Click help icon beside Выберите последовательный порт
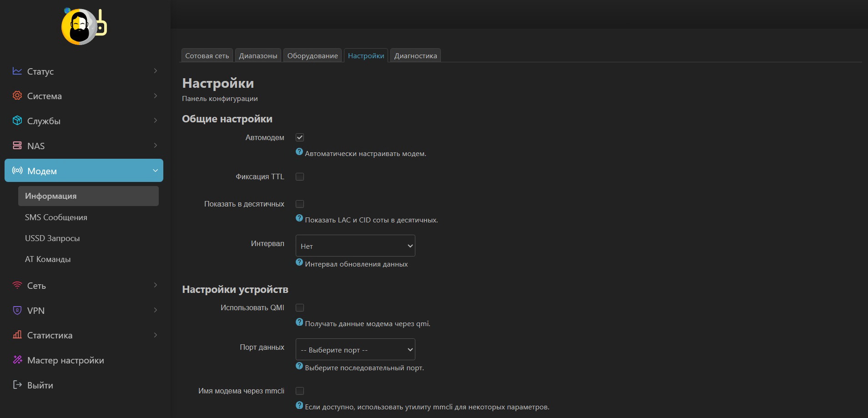Viewport: 868px width, 418px height. [299, 366]
